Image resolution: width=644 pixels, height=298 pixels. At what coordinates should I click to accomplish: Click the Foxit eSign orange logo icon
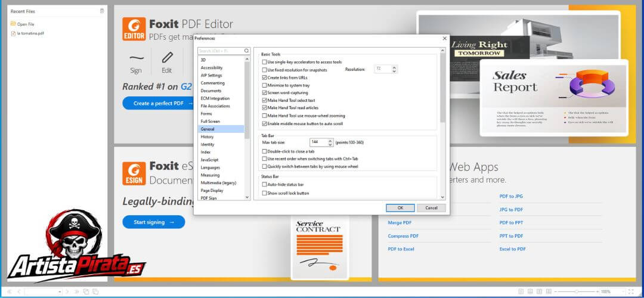coord(134,173)
